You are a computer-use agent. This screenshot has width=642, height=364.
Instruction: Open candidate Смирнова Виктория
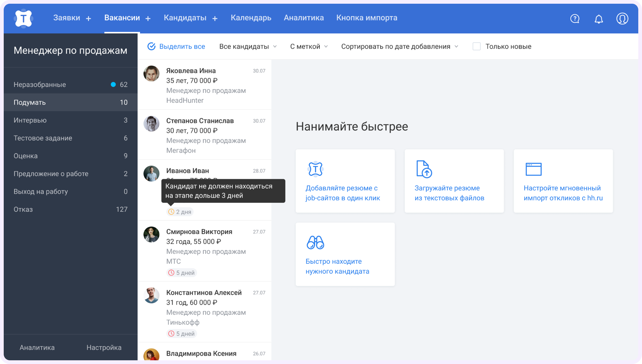click(204, 251)
